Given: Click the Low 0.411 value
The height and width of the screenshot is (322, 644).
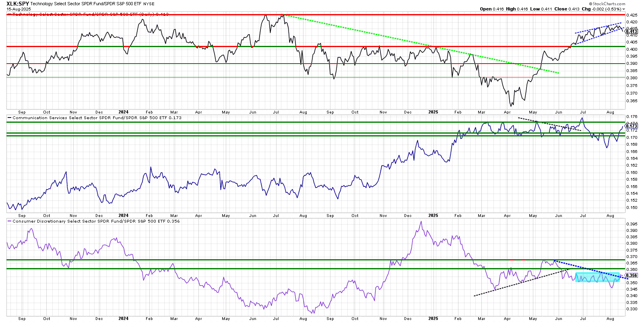Looking at the screenshot, I should coord(541,9).
